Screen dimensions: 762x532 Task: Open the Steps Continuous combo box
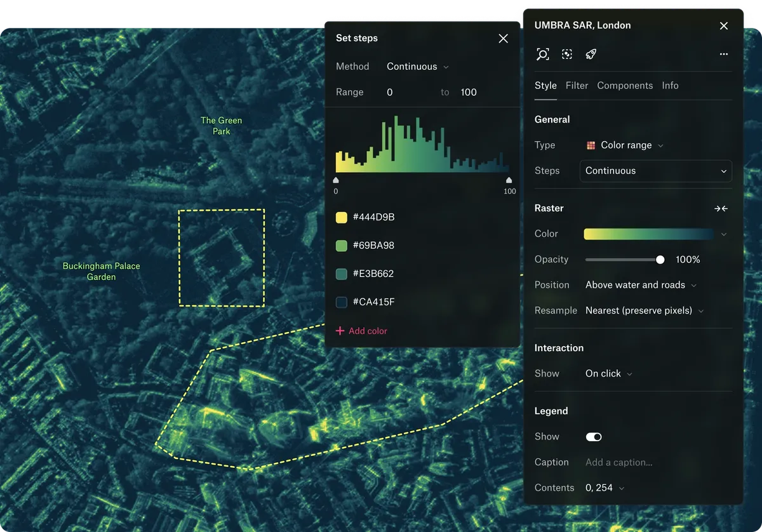(656, 171)
